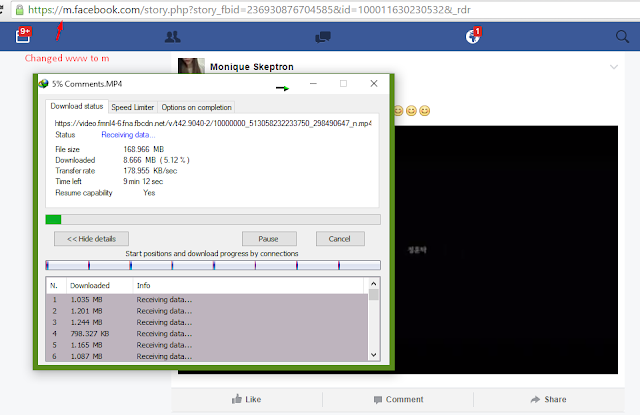Click the scroll up arrow in connections list
This screenshot has width=640, height=415.
pyautogui.click(x=373, y=284)
